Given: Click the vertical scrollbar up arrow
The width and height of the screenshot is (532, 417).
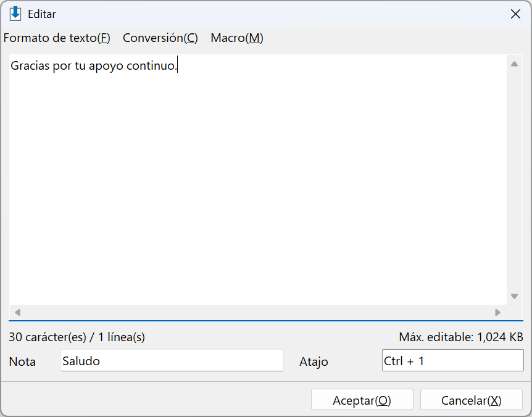Looking at the screenshot, I should (514, 64).
